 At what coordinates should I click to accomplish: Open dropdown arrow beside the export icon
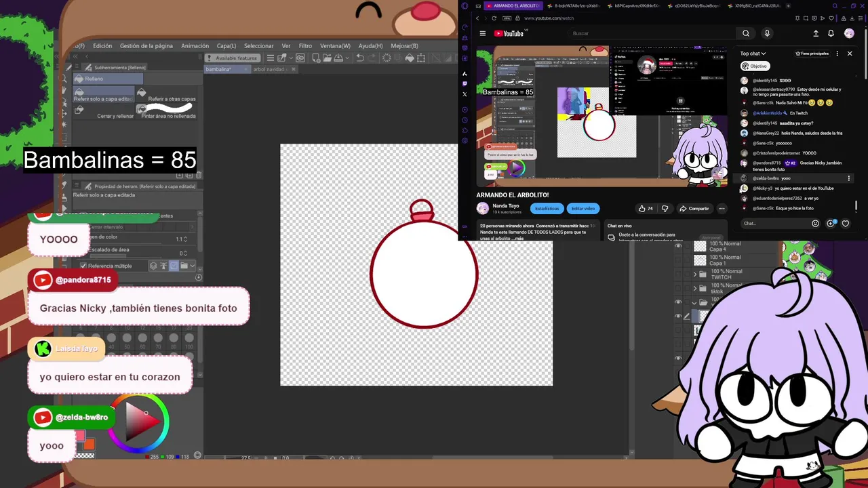coord(347,58)
